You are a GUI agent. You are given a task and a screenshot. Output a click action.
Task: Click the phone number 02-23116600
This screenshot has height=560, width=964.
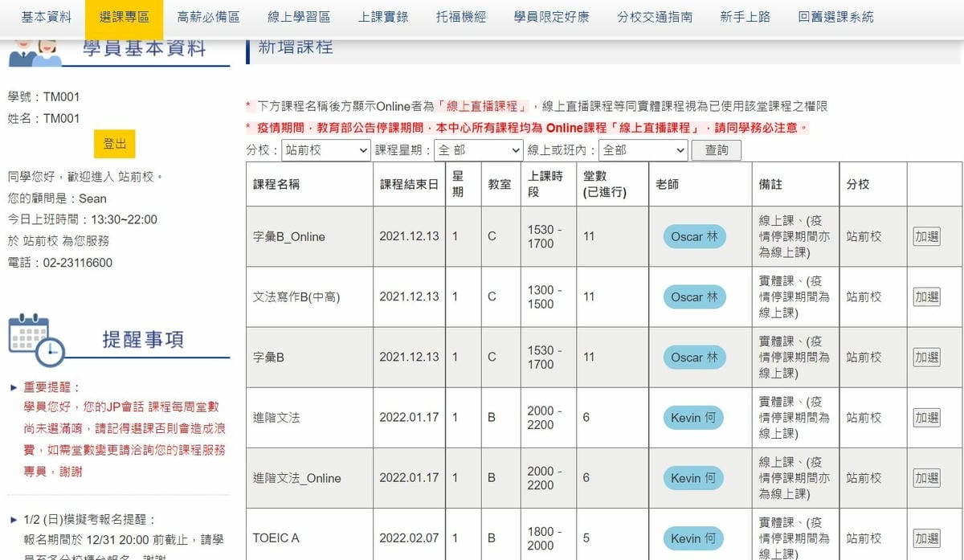[x=78, y=263]
